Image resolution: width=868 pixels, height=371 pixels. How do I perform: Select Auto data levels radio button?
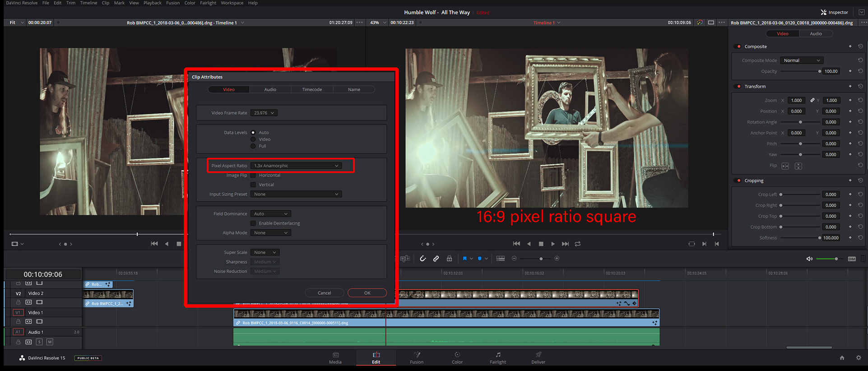tap(253, 133)
